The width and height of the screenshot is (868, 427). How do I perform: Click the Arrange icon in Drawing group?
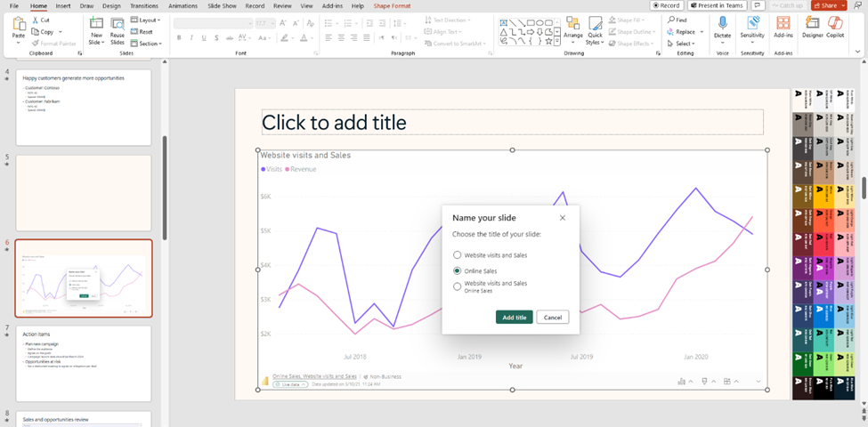573,23
